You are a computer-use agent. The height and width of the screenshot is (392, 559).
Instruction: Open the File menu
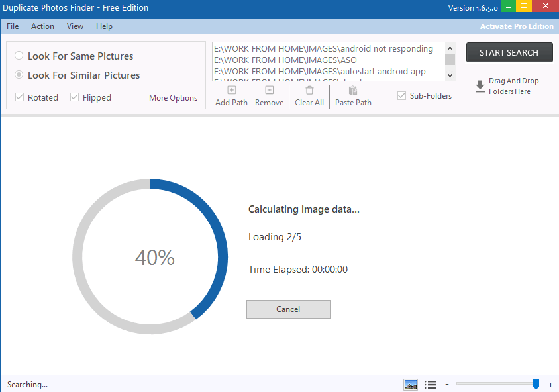[13, 26]
